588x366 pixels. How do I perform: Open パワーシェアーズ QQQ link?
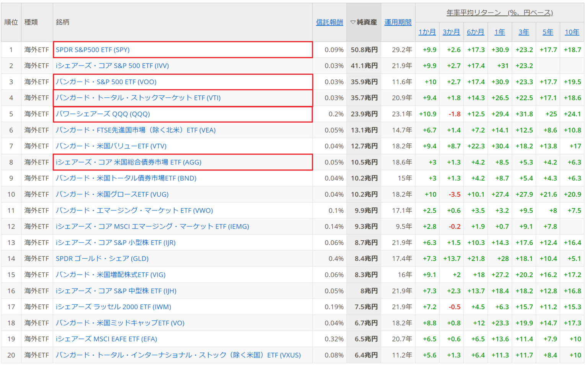[103, 114]
